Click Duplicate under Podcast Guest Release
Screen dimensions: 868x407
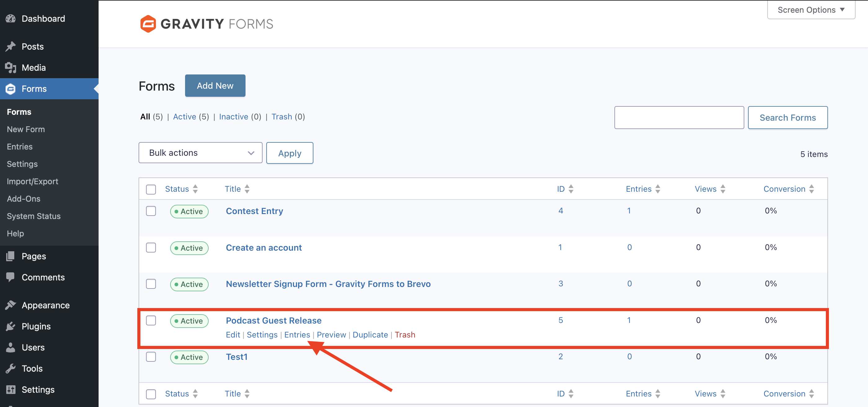coord(370,335)
